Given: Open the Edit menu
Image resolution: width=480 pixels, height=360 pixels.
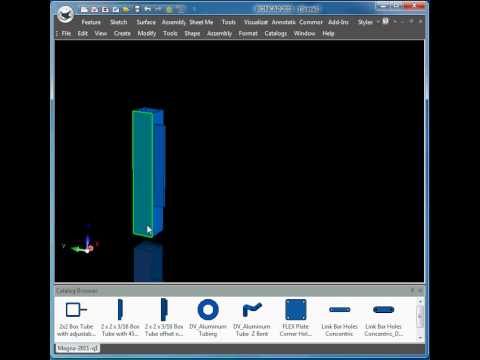Looking at the screenshot, I should coord(82,33).
